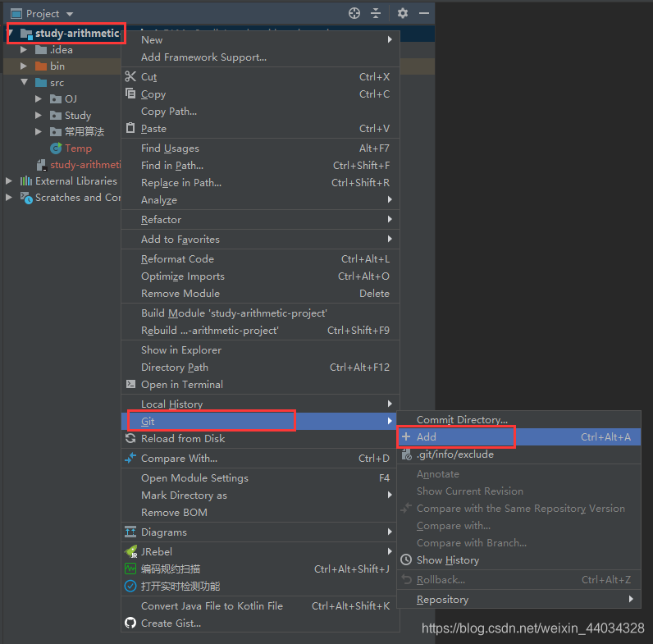This screenshot has height=644, width=653.
Task: Click the scissors icon beside Cut
Action: [x=130, y=76]
